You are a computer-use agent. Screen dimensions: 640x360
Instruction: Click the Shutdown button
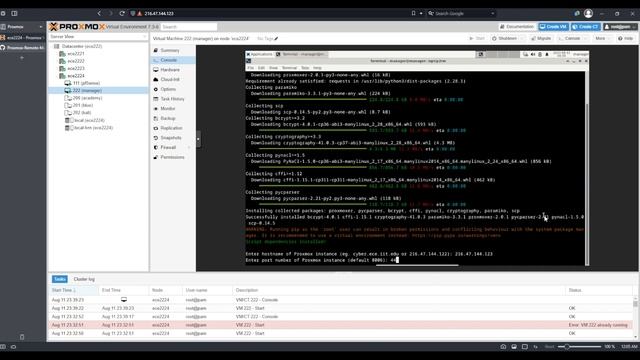(x=504, y=38)
